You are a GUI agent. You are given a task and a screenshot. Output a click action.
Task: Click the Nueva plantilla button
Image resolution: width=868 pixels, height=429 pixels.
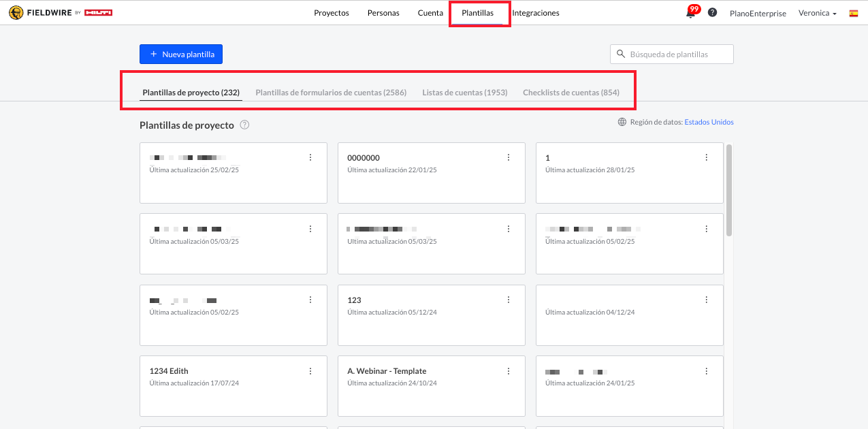coord(181,54)
